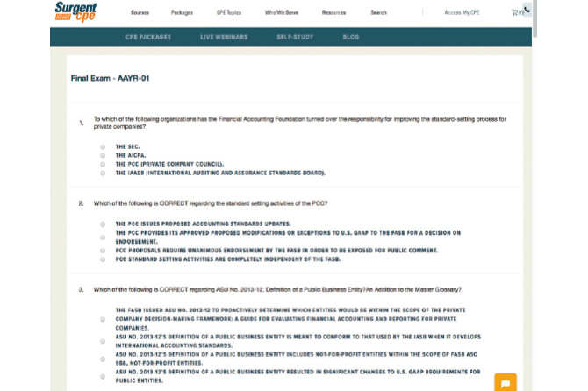Open the Live Webinars link

coord(224,37)
